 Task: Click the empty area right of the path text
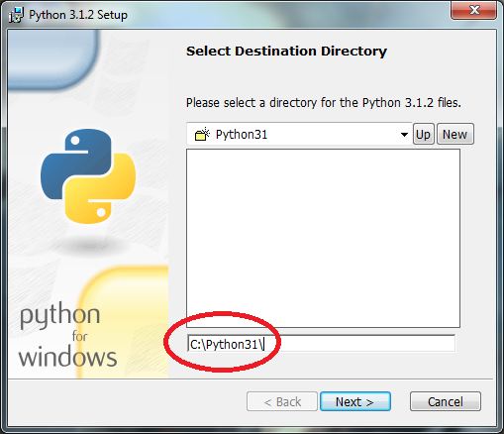[x=359, y=344]
